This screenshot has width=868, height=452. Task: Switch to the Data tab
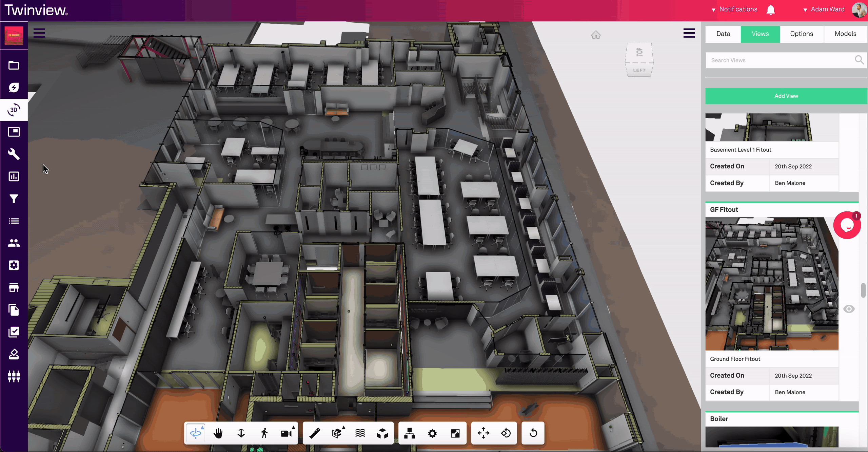(723, 34)
